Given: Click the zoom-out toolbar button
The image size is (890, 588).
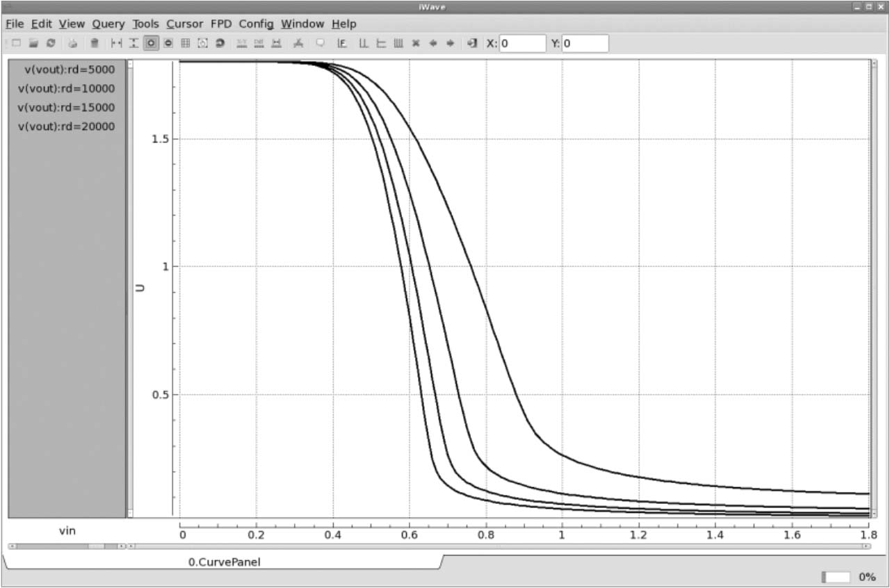Looking at the screenshot, I should point(168,43).
